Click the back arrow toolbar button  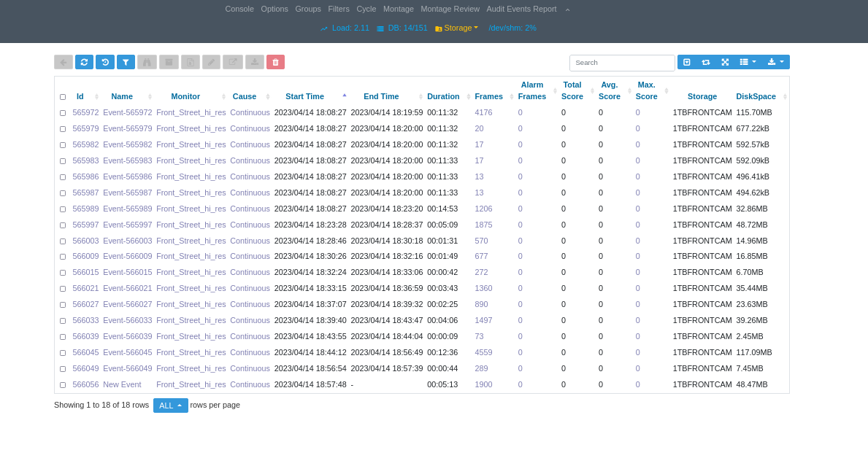[64, 62]
